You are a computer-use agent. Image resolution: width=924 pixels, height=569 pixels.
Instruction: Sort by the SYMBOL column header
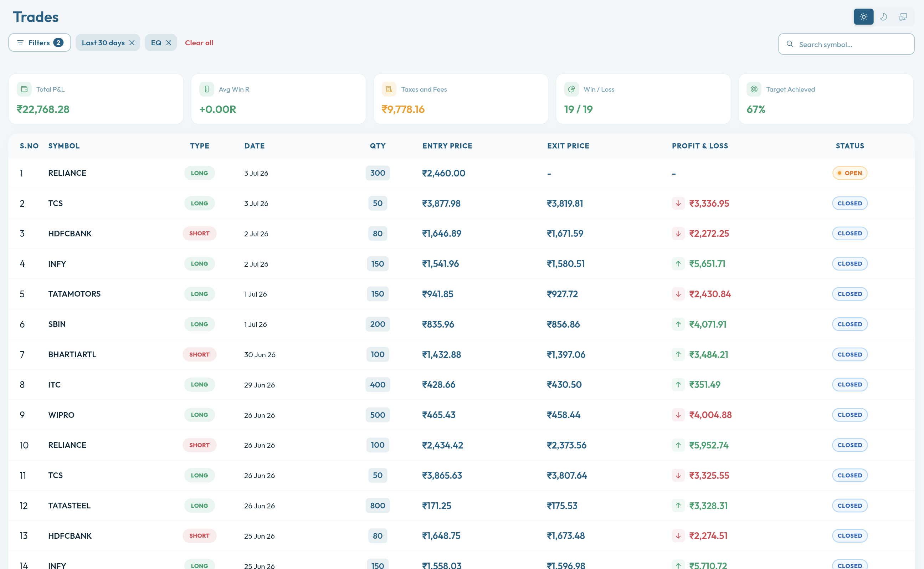coord(64,146)
